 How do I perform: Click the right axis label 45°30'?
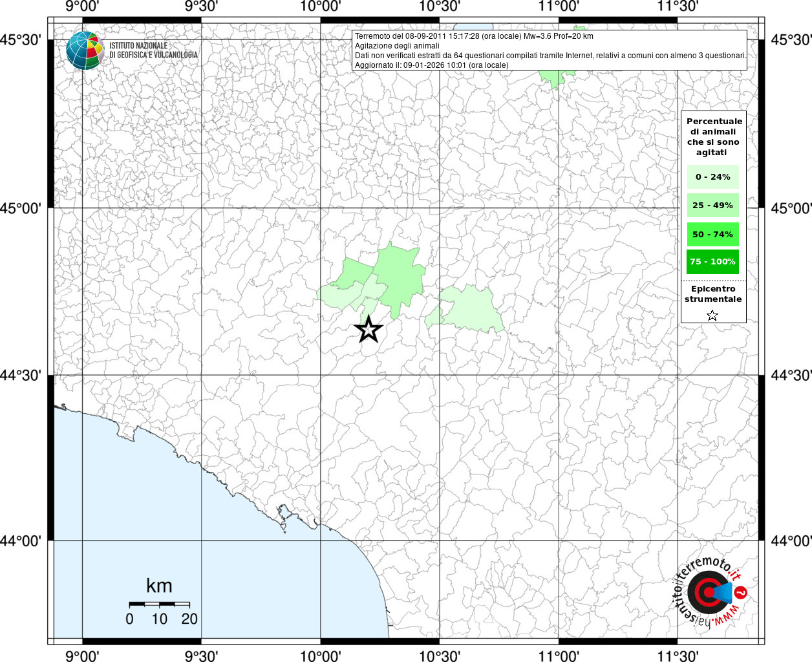791,40
